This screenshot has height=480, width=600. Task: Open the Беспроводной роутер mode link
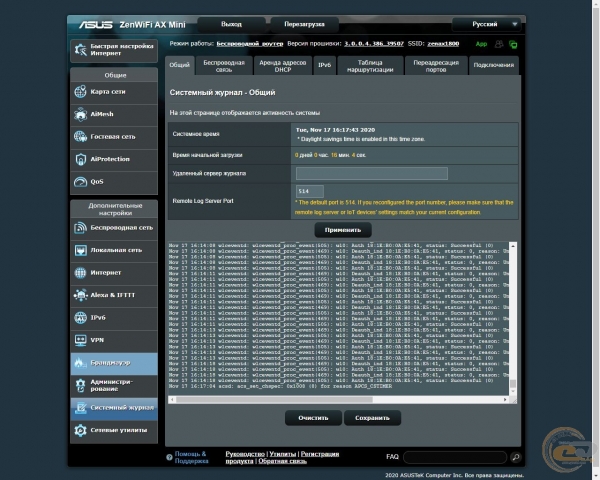click(x=250, y=44)
